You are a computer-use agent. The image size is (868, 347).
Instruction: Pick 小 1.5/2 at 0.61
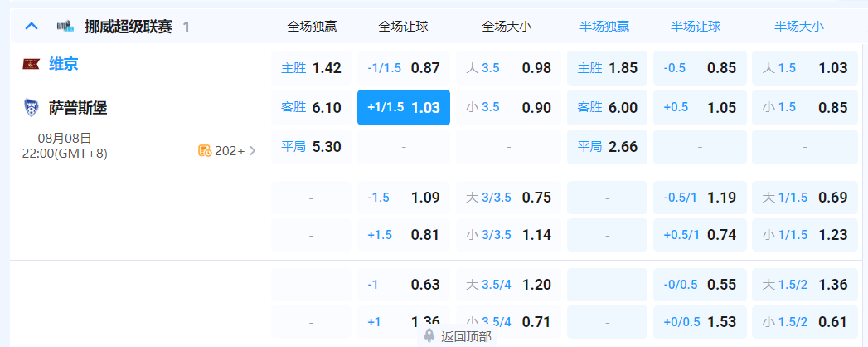(805, 322)
